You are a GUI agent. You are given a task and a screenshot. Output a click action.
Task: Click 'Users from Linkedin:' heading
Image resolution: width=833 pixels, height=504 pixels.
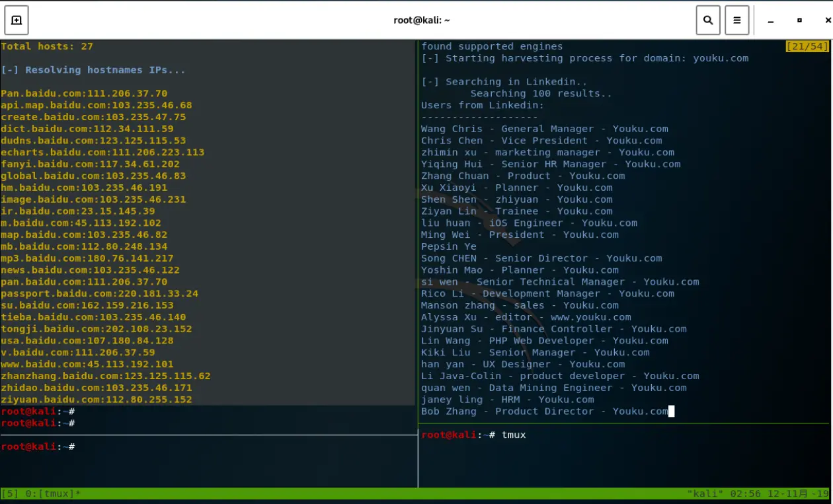click(x=483, y=105)
